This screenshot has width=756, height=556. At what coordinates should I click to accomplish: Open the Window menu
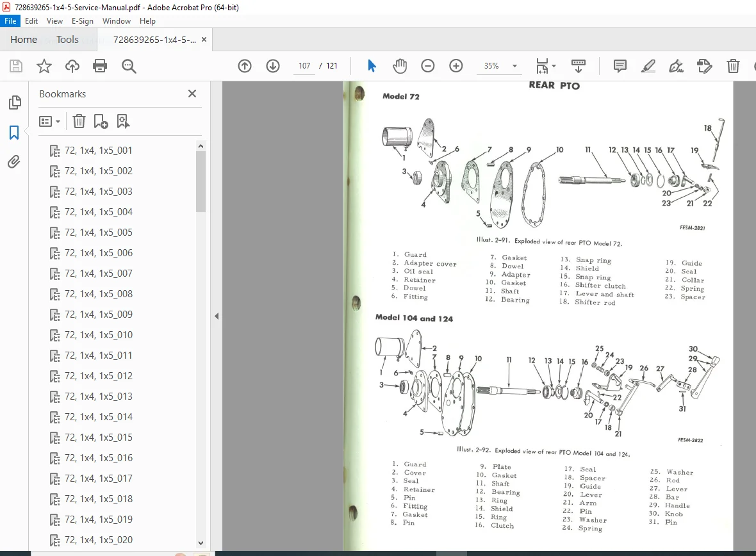point(116,20)
